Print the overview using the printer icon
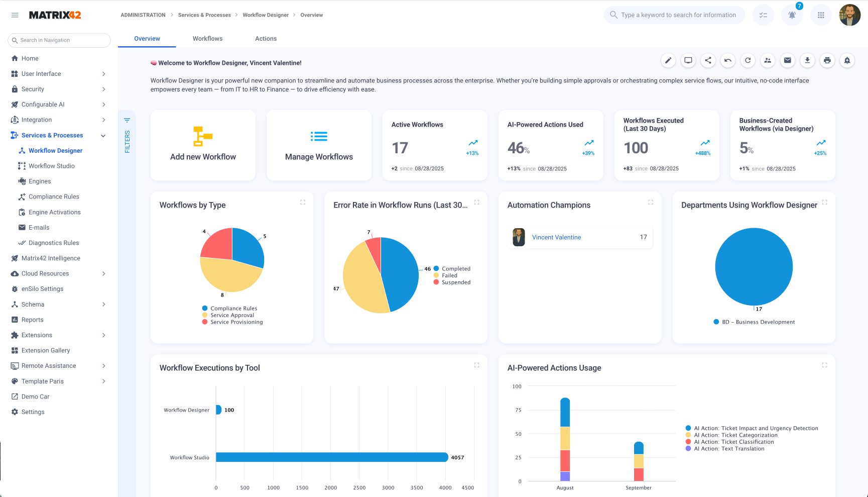Screen dimensions: 868x497 tap(827, 60)
